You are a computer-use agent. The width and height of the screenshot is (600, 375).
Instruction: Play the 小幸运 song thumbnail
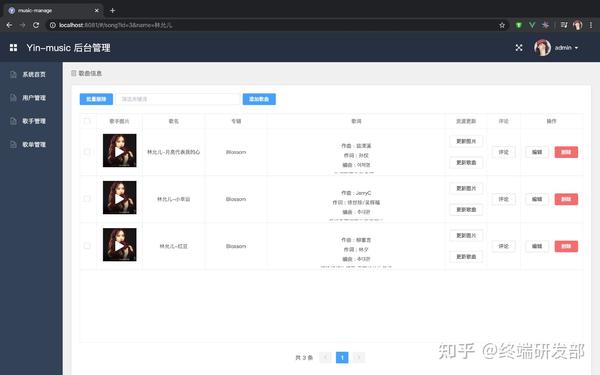pos(119,198)
